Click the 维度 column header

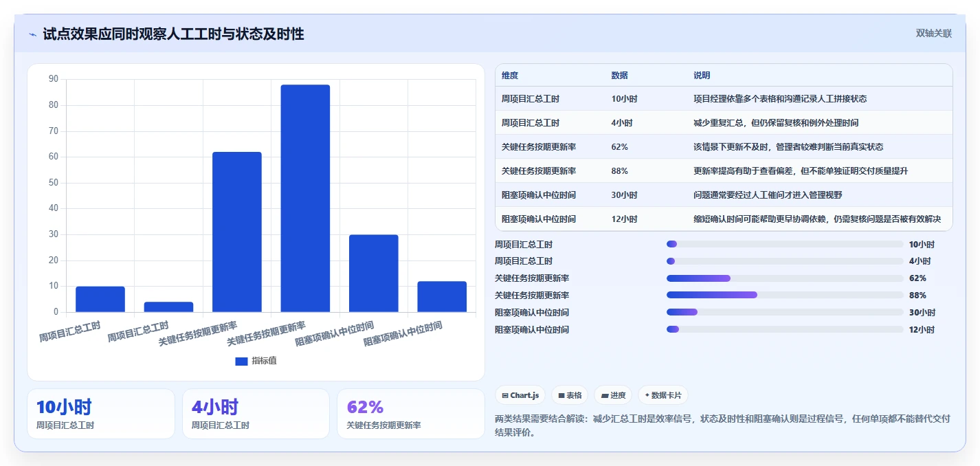pyautogui.click(x=510, y=75)
